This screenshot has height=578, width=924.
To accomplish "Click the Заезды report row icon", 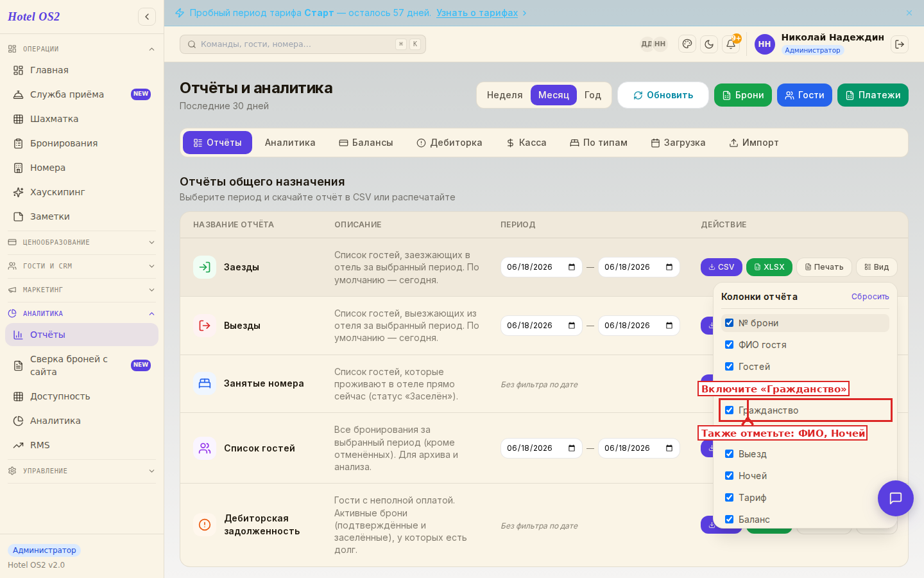I will (x=205, y=267).
